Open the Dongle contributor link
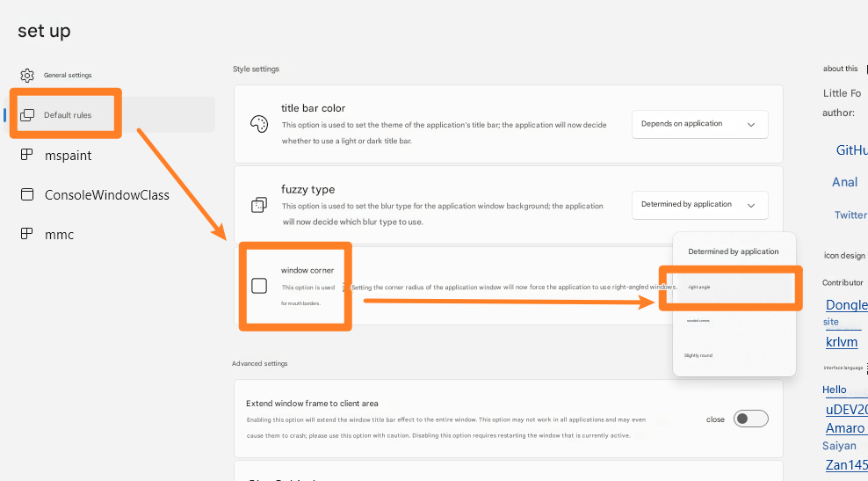Viewport: 868px width, 481px height. [846, 305]
